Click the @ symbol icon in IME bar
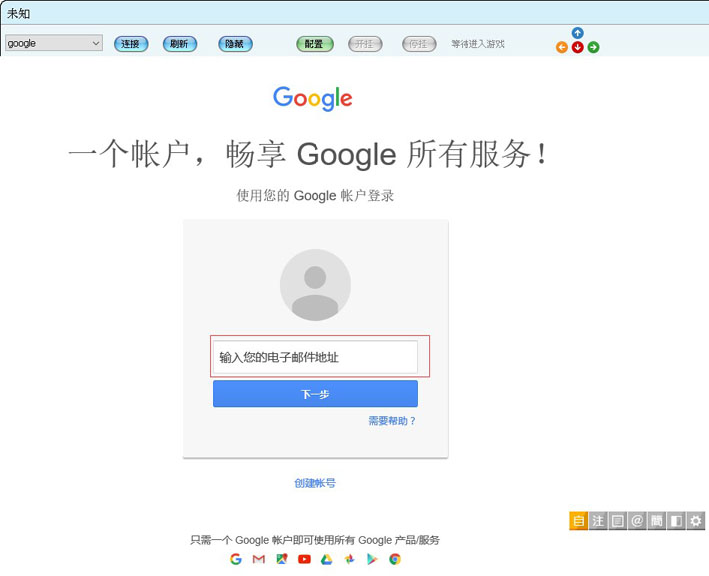Screen dimensions: 709x576 tap(637, 520)
